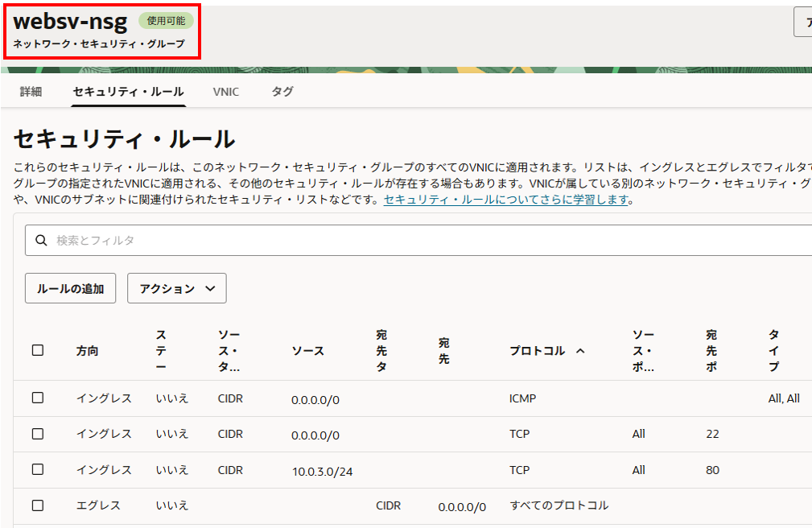Click the search magnifier icon

[40, 241]
